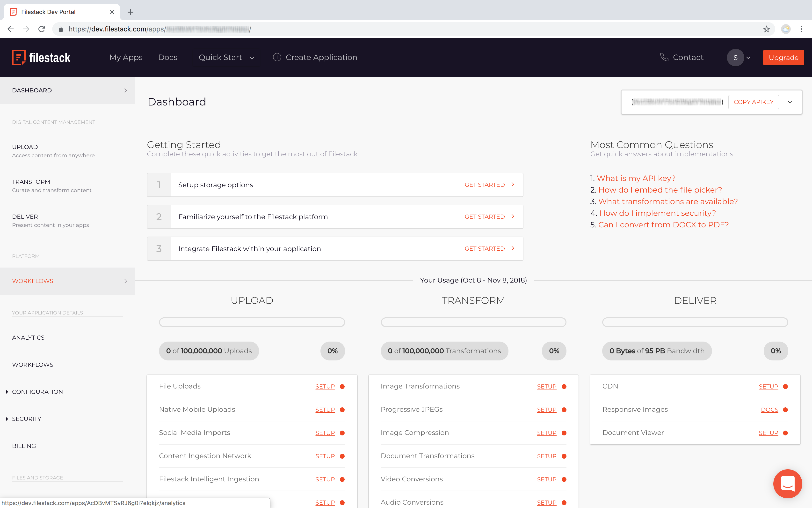Screen dimensions: 812x508
Task: Click the TRANSFORM usage progress bar
Action: point(473,322)
